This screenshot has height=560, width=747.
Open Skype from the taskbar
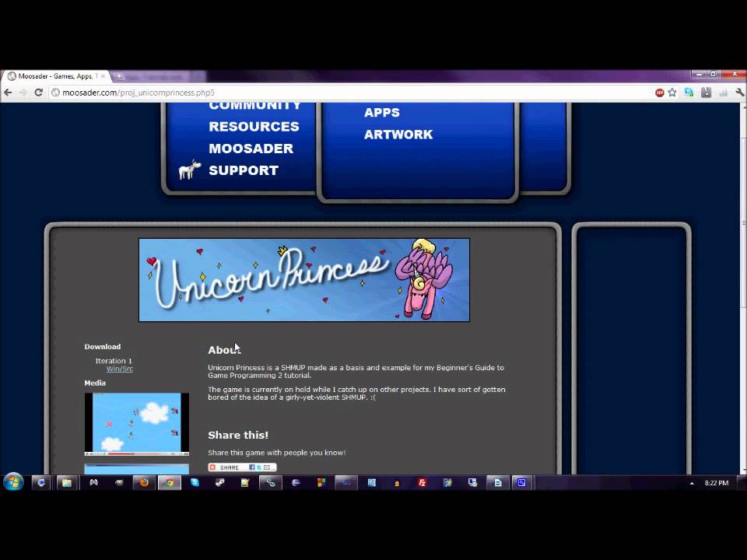tap(195, 483)
